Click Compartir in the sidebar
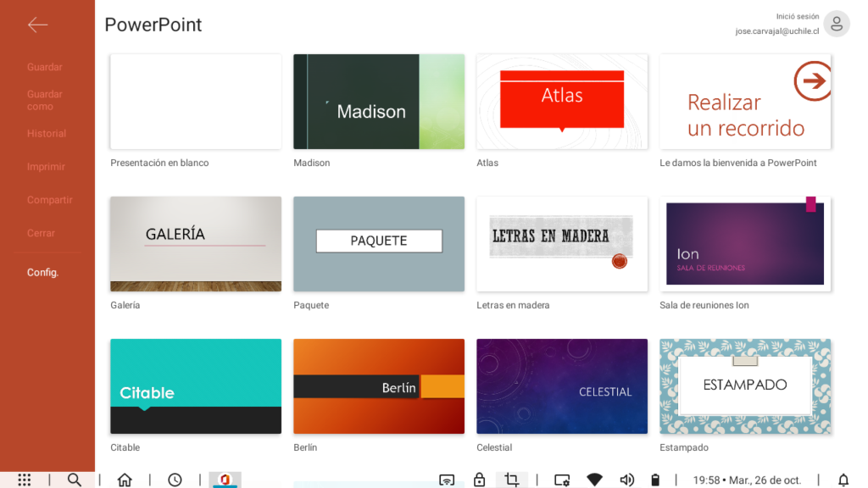This screenshot has height=488, width=868. coord(50,200)
